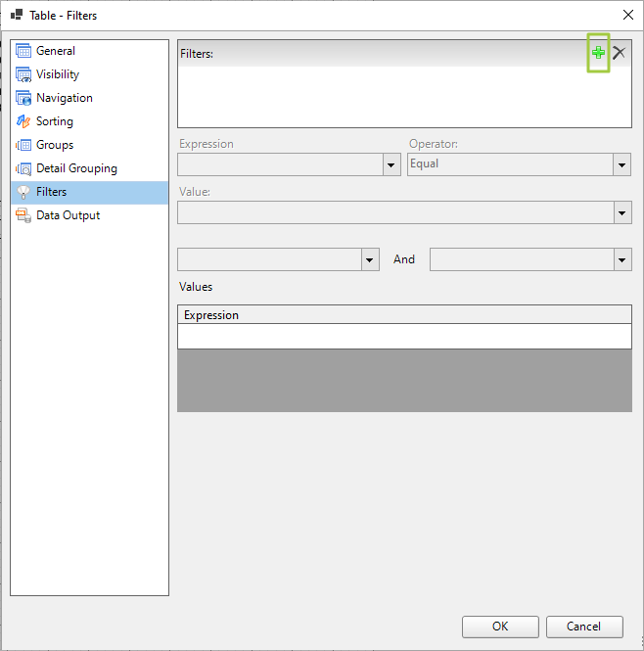Click the green plus add filter icon

point(598,53)
